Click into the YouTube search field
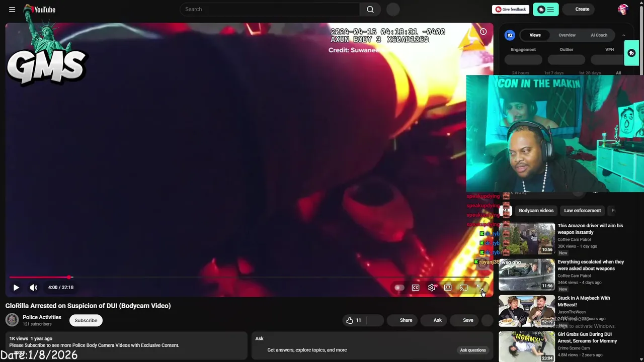The image size is (644, 362). [270, 9]
